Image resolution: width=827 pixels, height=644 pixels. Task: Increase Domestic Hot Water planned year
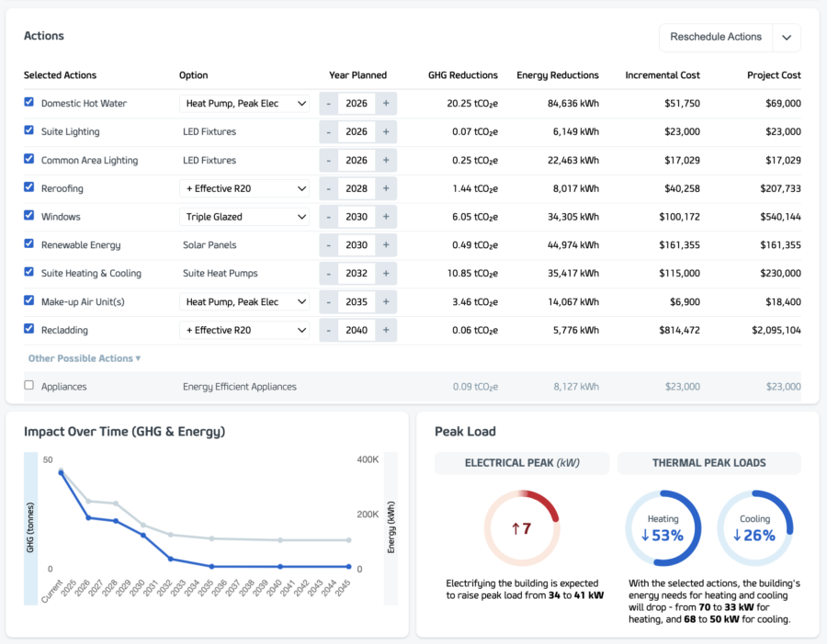[x=386, y=104]
